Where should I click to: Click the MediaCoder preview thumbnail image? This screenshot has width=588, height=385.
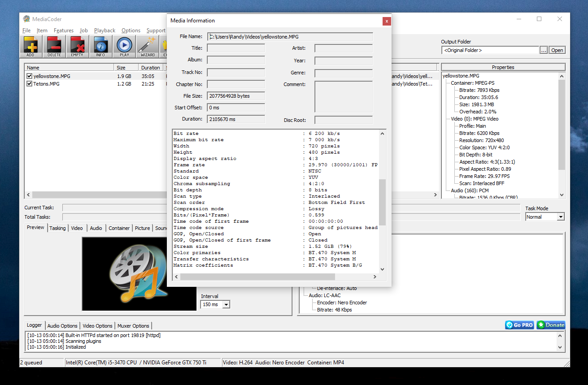tap(139, 274)
